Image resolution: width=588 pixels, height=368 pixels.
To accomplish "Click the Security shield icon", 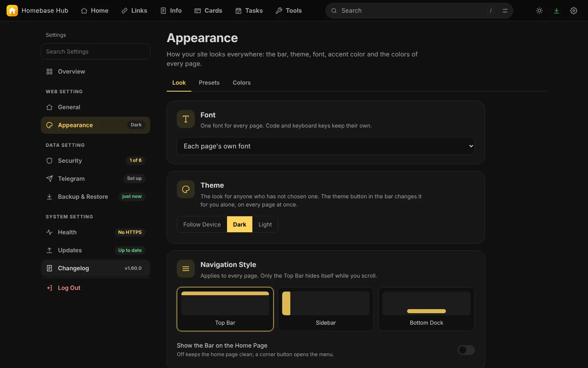I will click(49, 161).
